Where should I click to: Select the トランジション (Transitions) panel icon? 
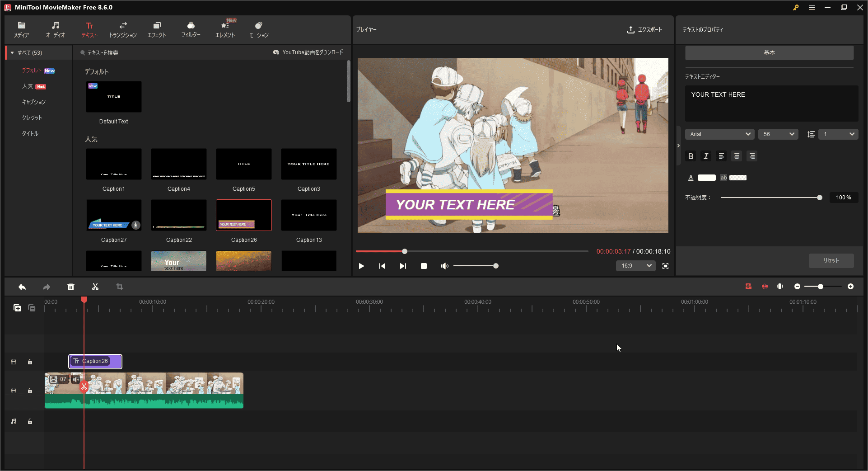point(122,29)
